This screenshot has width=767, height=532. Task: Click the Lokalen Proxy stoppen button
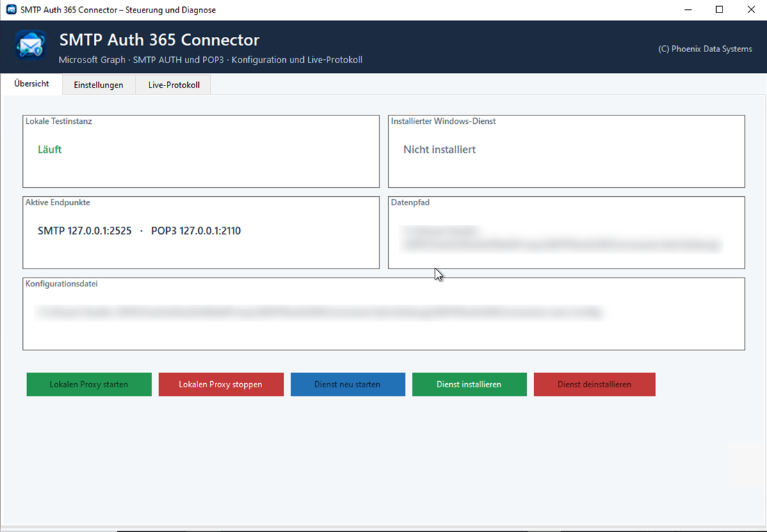coord(220,385)
